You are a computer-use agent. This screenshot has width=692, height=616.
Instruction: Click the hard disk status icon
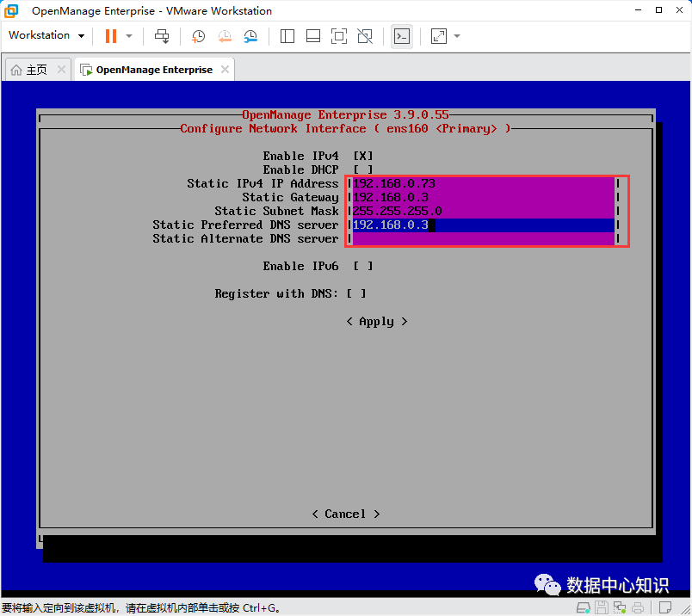coord(584,607)
